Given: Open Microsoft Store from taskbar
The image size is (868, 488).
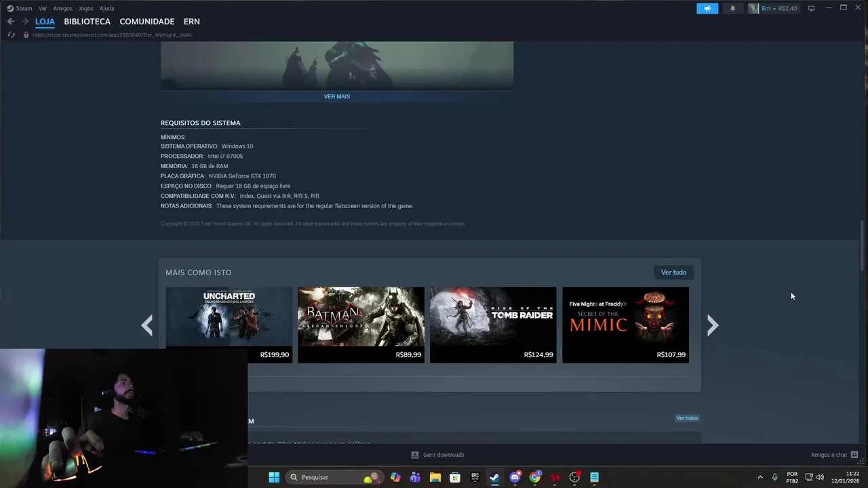Looking at the screenshot, I should click(455, 477).
